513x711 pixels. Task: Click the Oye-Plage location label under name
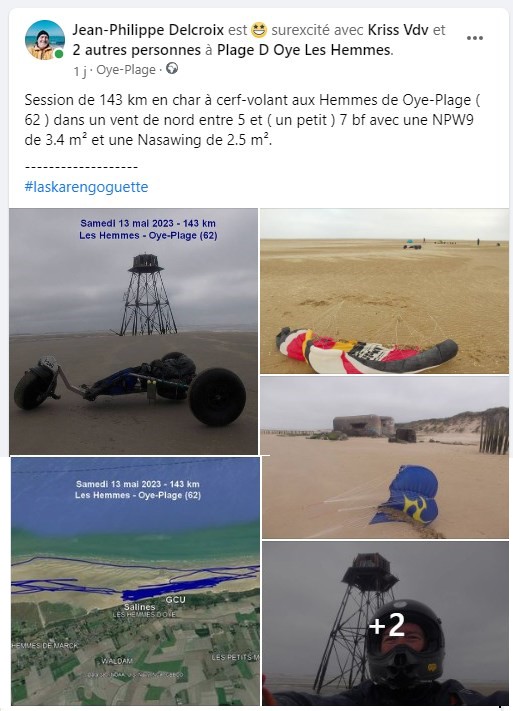click(x=126, y=70)
